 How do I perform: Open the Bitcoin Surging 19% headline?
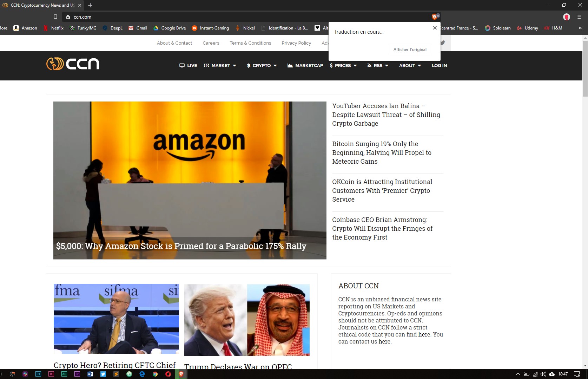(x=382, y=153)
